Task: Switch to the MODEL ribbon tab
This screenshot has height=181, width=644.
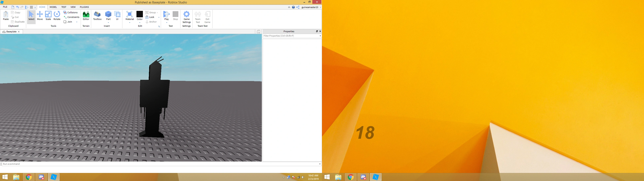Action: 53,7
